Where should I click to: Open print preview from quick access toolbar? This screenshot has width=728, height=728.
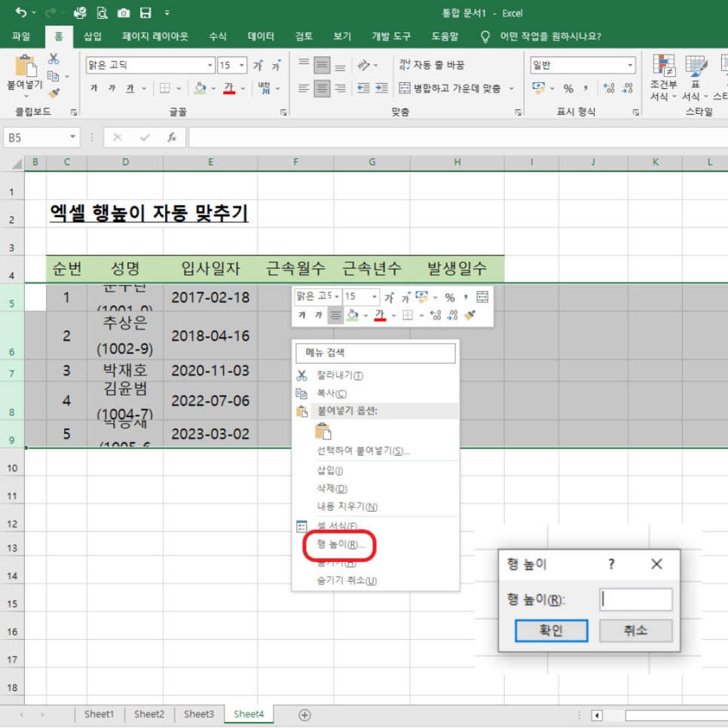(x=102, y=13)
